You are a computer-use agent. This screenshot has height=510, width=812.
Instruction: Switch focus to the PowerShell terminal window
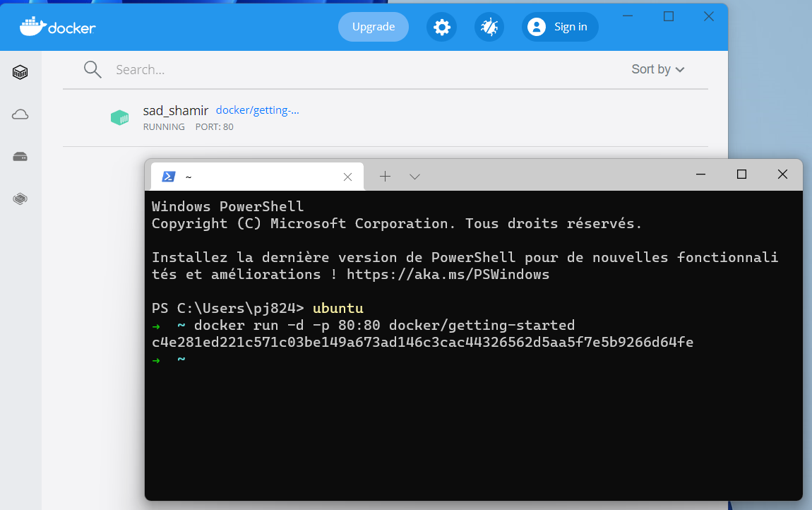coord(473,424)
